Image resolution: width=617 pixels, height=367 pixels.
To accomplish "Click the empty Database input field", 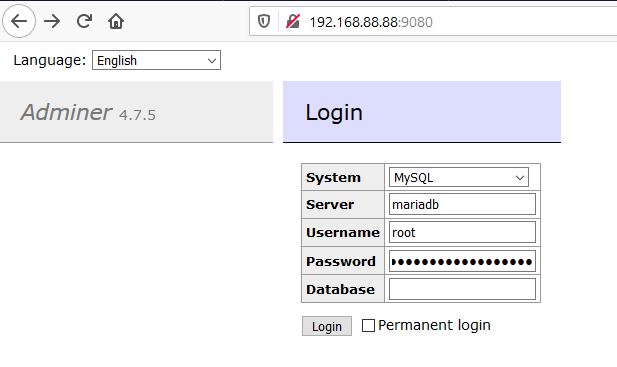I will click(462, 289).
